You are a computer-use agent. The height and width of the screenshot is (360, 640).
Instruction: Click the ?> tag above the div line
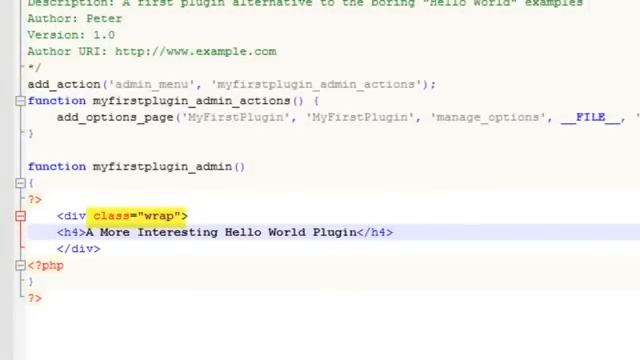click(35, 200)
